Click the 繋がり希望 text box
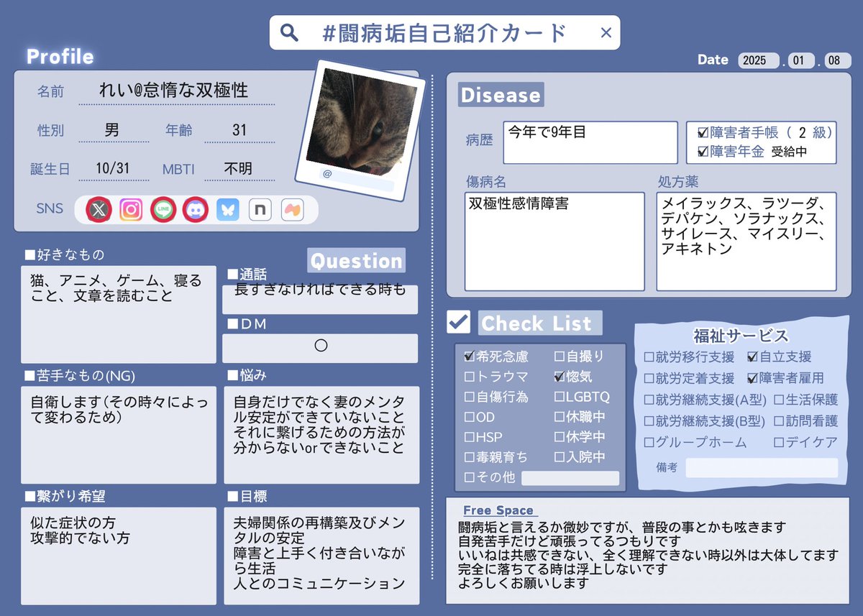Screen dimensions: 863x616 (x=119, y=556)
